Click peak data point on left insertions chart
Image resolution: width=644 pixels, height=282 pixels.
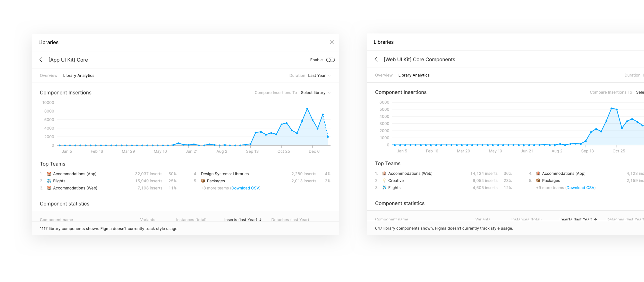(307, 109)
